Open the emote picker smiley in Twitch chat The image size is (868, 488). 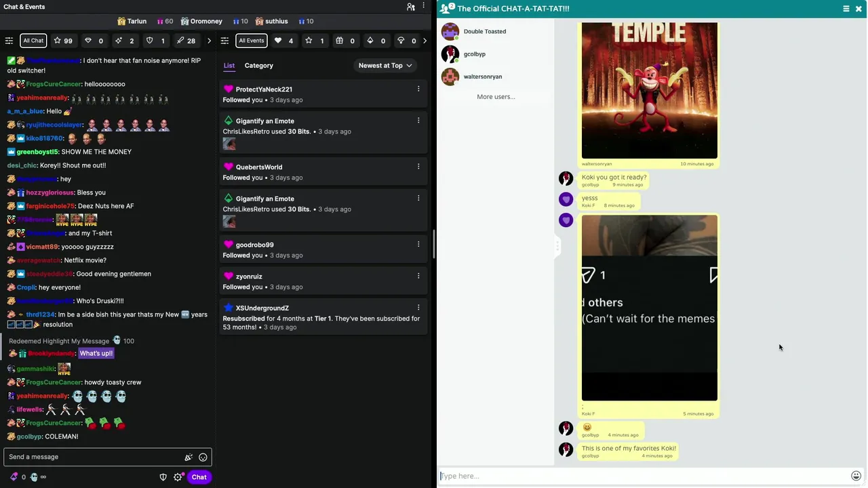click(203, 457)
